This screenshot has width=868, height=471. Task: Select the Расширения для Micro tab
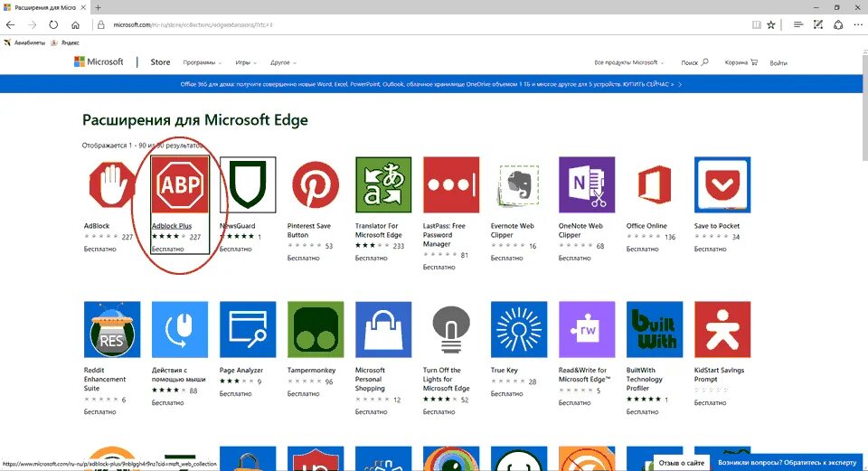point(44,8)
